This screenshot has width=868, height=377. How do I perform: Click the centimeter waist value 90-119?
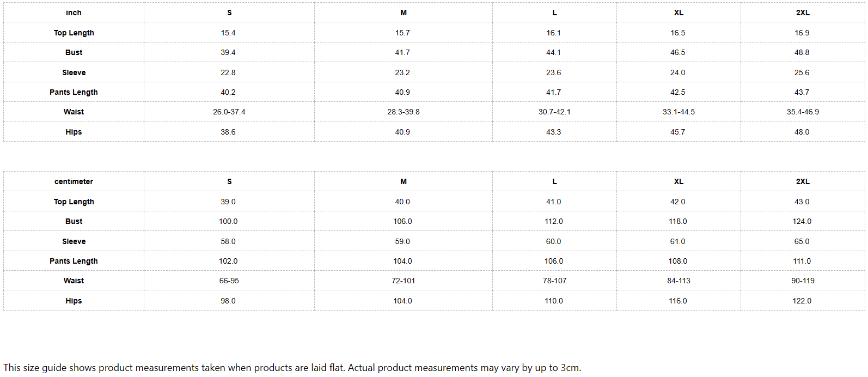coord(803,281)
